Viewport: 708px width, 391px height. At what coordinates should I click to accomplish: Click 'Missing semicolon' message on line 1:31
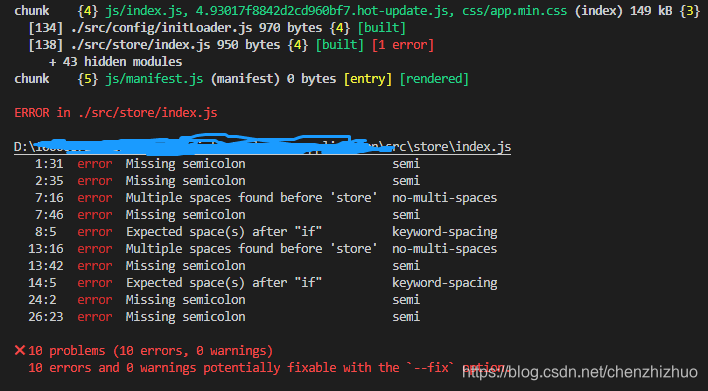point(186,163)
